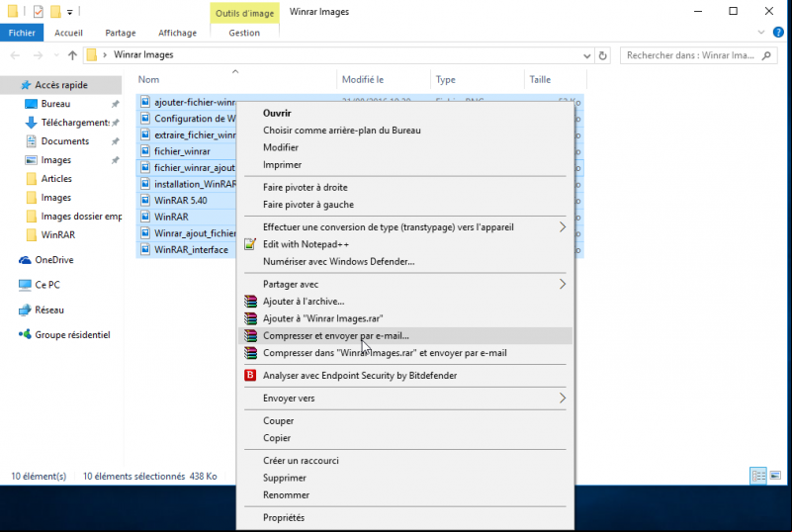792x532 pixels.
Task: Expand Effectuer une conversion de type submenu
Action: (563, 227)
